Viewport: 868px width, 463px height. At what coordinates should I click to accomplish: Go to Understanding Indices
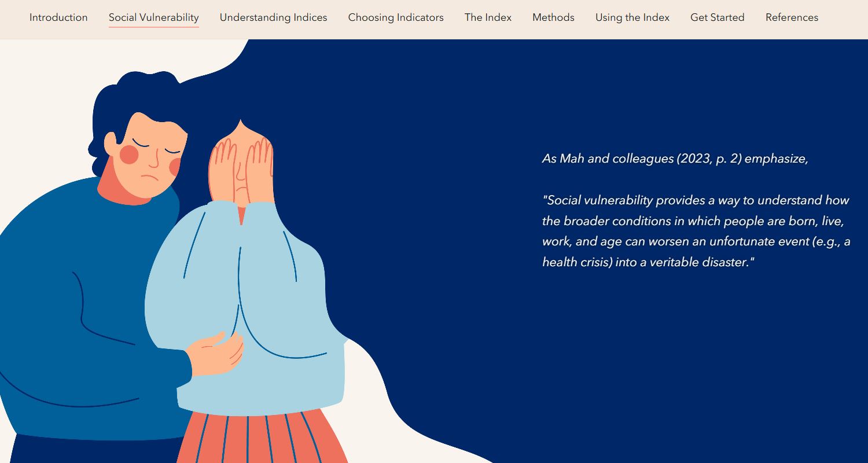[x=273, y=17]
